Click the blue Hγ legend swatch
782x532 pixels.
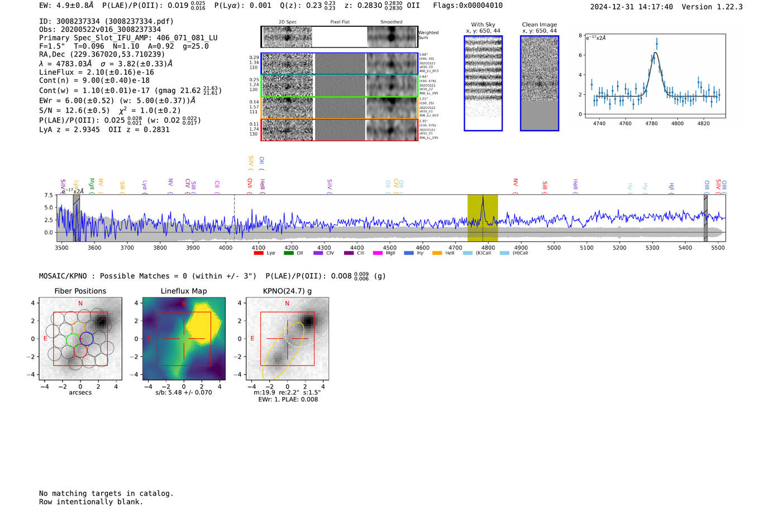(409, 253)
